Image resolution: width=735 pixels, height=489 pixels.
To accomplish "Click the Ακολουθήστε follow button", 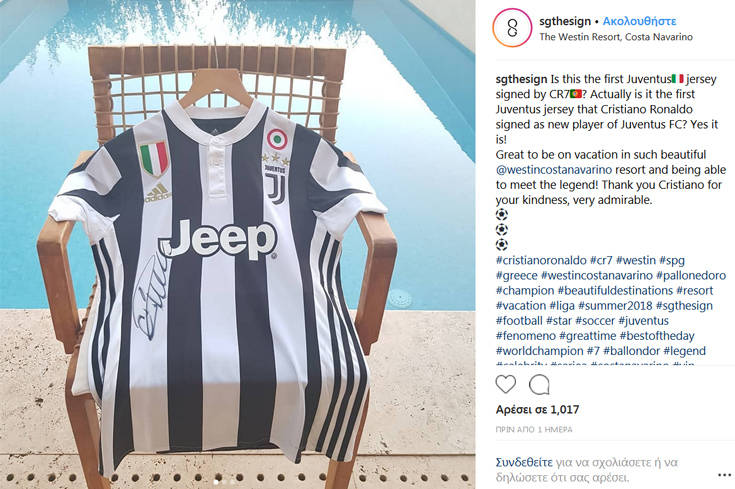I will click(x=639, y=21).
